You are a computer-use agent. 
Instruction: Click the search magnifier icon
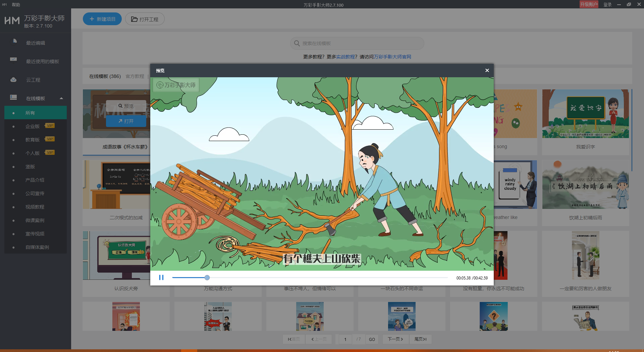(x=297, y=43)
